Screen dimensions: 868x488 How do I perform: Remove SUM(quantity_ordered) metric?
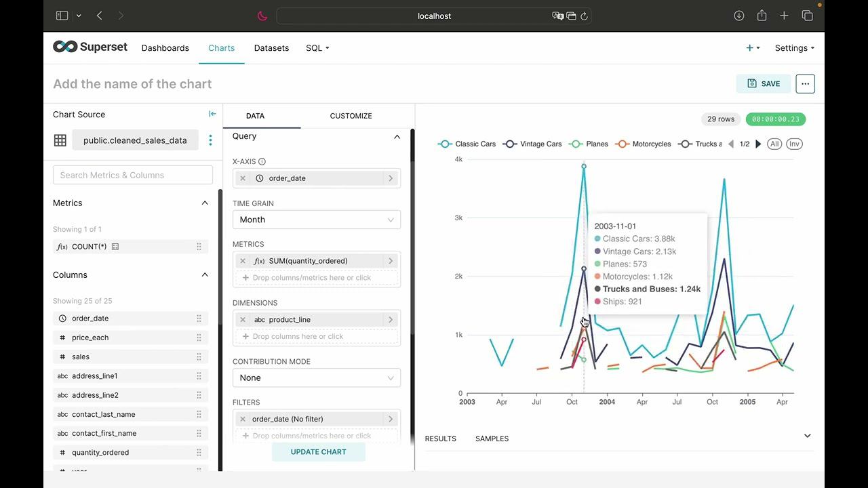[243, 261]
